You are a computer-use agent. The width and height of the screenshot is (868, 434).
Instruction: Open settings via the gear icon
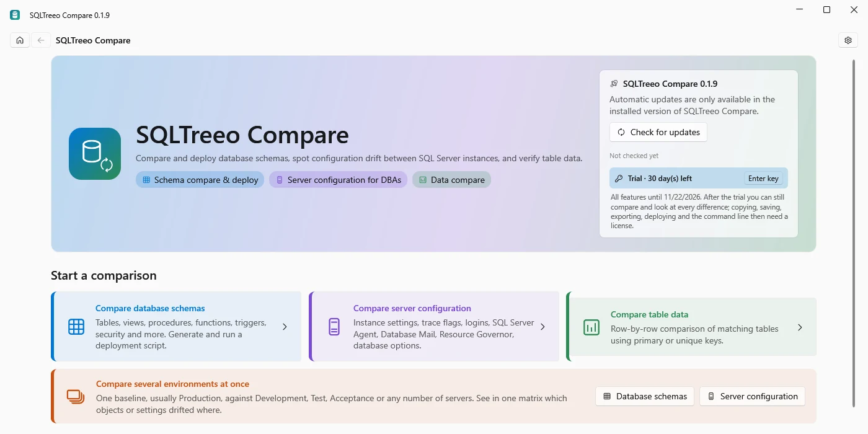848,40
